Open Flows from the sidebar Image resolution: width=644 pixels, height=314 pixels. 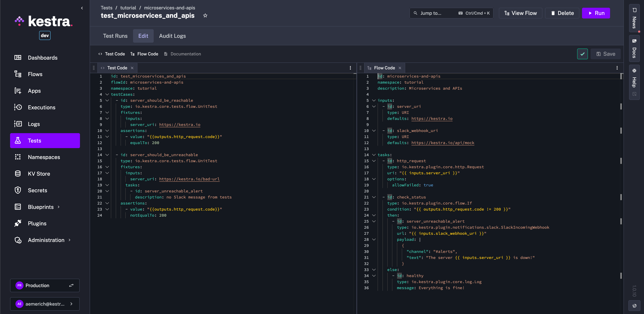point(35,74)
